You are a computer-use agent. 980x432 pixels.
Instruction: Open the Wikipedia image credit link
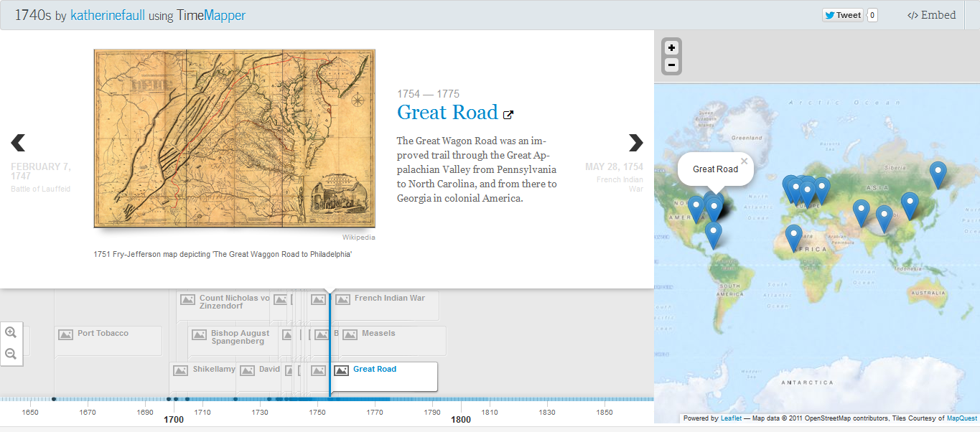pyautogui.click(x=358, y=238)
